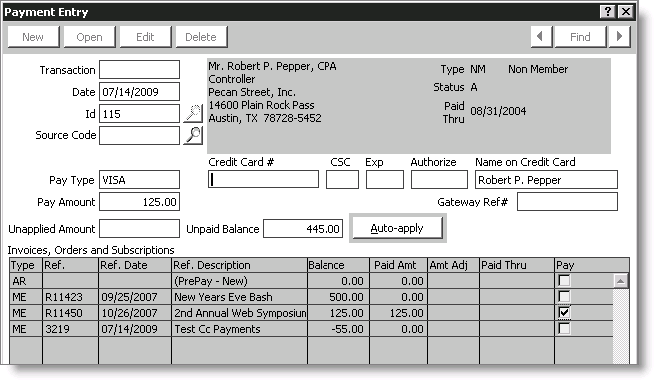The image size is (655, 381).
Task: Click the Open button
Action: click(89, 37)
